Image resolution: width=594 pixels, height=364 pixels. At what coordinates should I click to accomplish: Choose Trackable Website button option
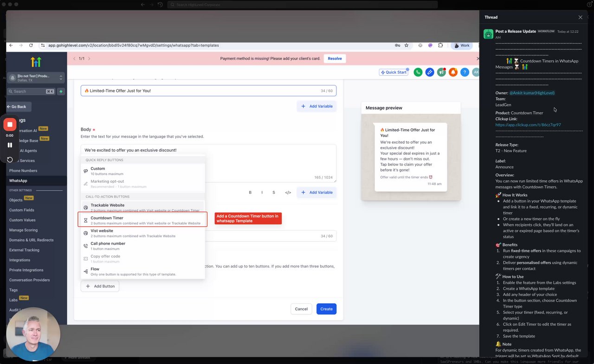142,207
